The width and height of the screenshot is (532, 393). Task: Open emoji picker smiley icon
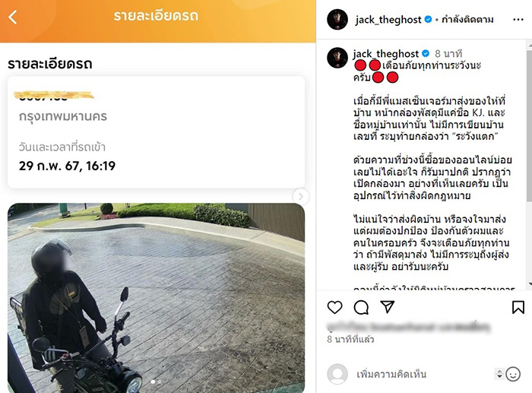pyautogui.click(x=513, y=374)
